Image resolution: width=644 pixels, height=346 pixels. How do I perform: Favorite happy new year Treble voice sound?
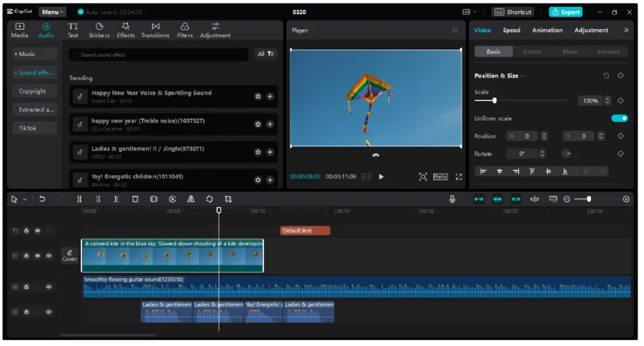coord(258,124)
